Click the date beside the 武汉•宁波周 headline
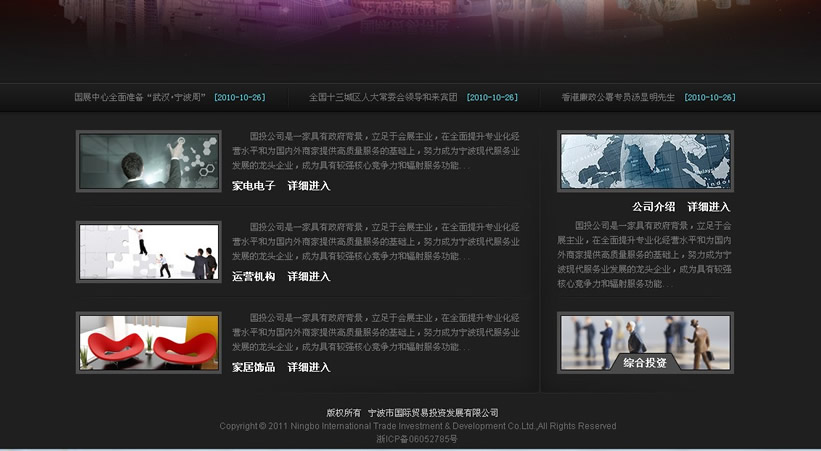The height and width of the screenshot is (451, 821). click(239, 98)
